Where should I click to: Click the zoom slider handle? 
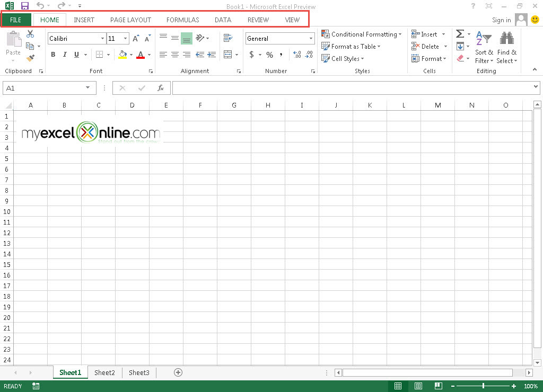pos(483,386)
